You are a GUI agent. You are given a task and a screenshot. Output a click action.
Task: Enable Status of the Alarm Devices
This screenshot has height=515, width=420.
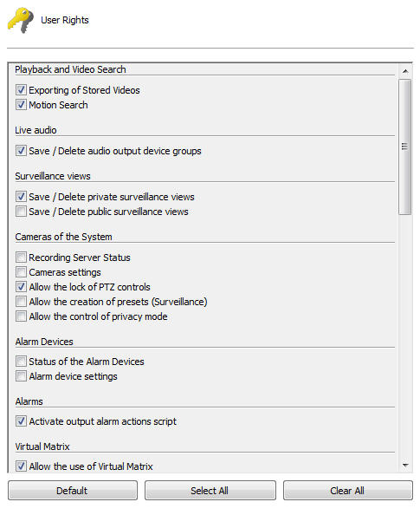pos(21,361)
